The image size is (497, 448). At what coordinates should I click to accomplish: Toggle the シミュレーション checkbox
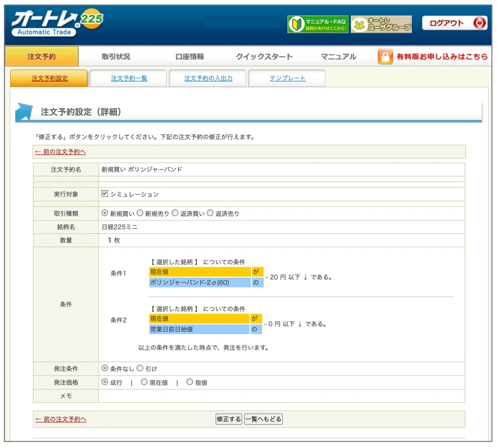pos(105,194)
